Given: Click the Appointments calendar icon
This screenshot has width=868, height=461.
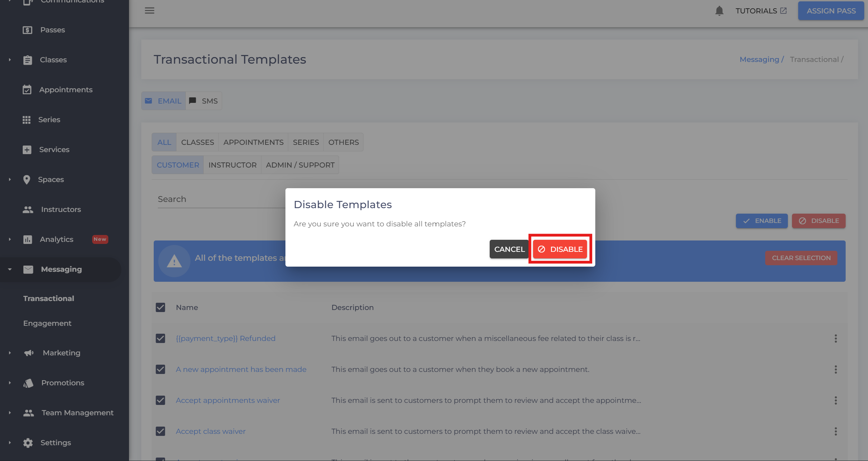Looking at the screenshot, I should coord(27,90).
